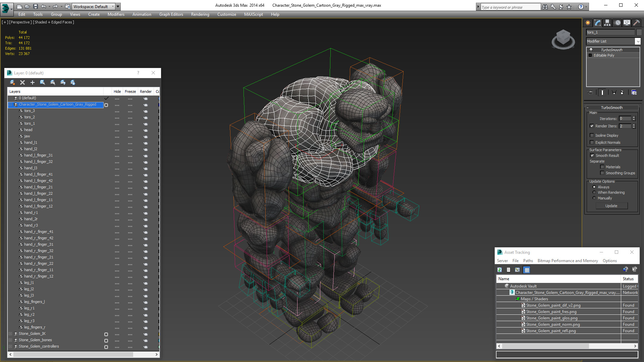644x362 pixels.
Task: Open the Graph Editors menu
Action: (171, 14)
